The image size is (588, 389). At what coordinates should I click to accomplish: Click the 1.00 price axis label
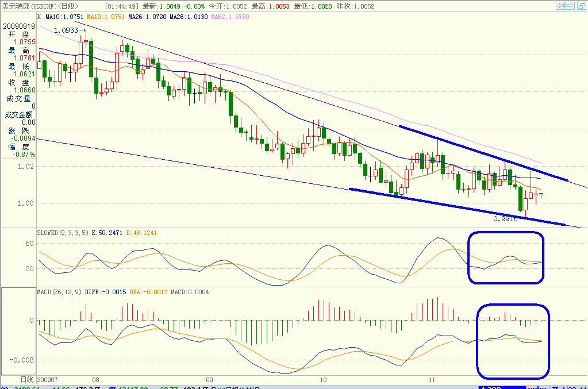(x=25, y=203)
